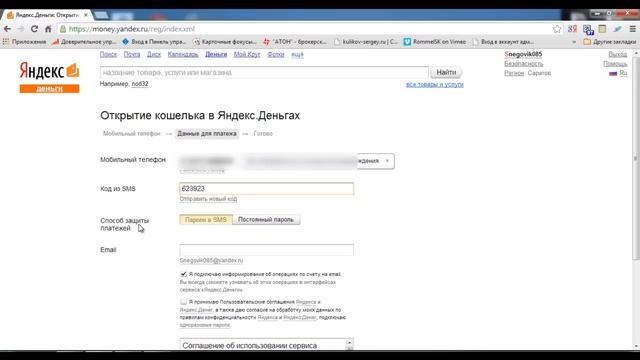Open the Деньги service link
640x360 pixels.
pyautogui.click(x=216, y=54)
